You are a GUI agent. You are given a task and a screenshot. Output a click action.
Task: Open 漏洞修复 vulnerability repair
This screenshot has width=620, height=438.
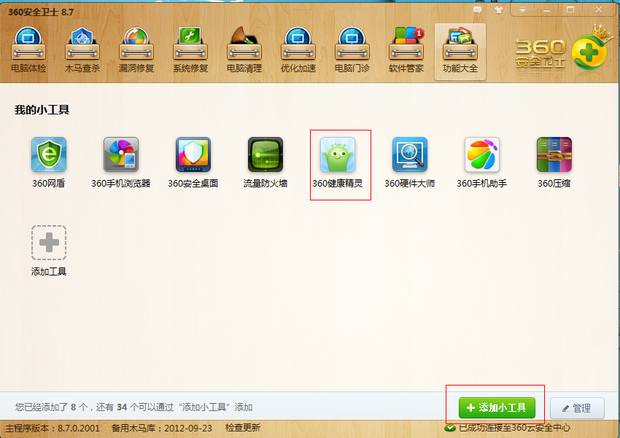tap(136, 50)
